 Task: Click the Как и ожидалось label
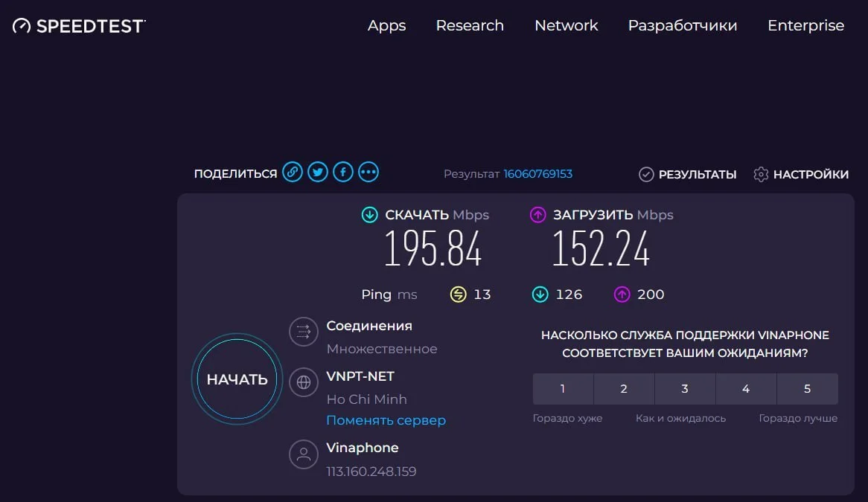pyautogui.click(x=680, y=418)
